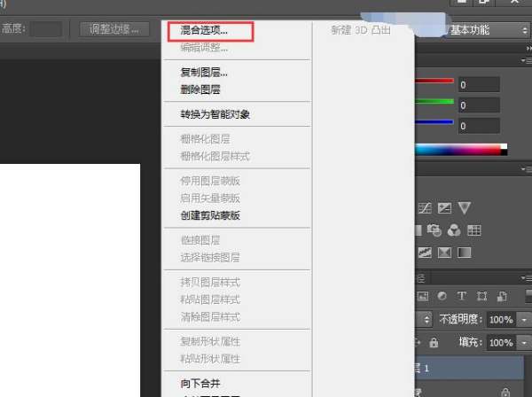Click the blue channel slider
This screenshot has width=532, height=397.
(x=434, y=121)
